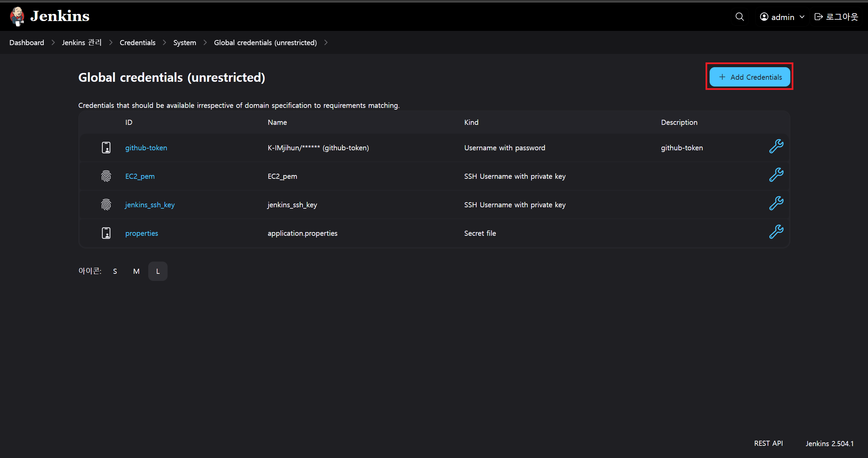Click credential icon beside github-token
This screenshot has height=458, width=868.
coord(106,148)
